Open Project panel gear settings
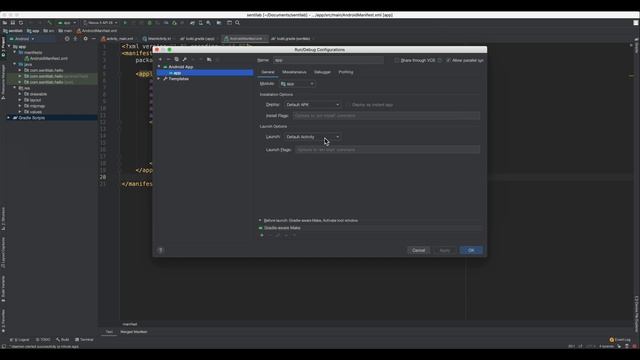Viewport: 640px width, 360px height. [85, 39]
